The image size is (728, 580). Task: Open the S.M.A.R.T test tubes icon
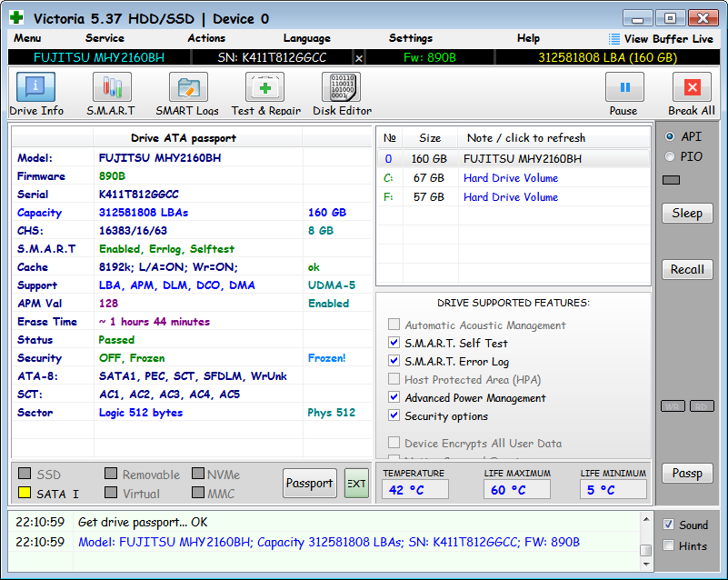tap(112, 87)
